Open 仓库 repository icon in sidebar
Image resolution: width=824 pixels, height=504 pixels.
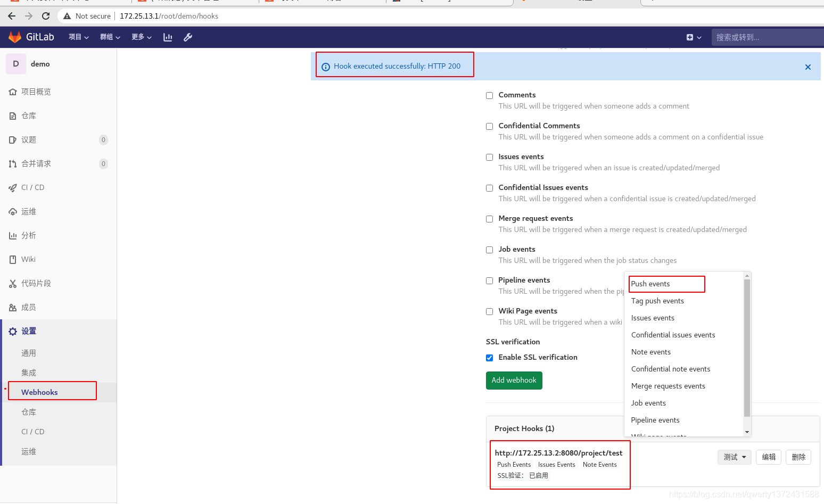point(13,116)
